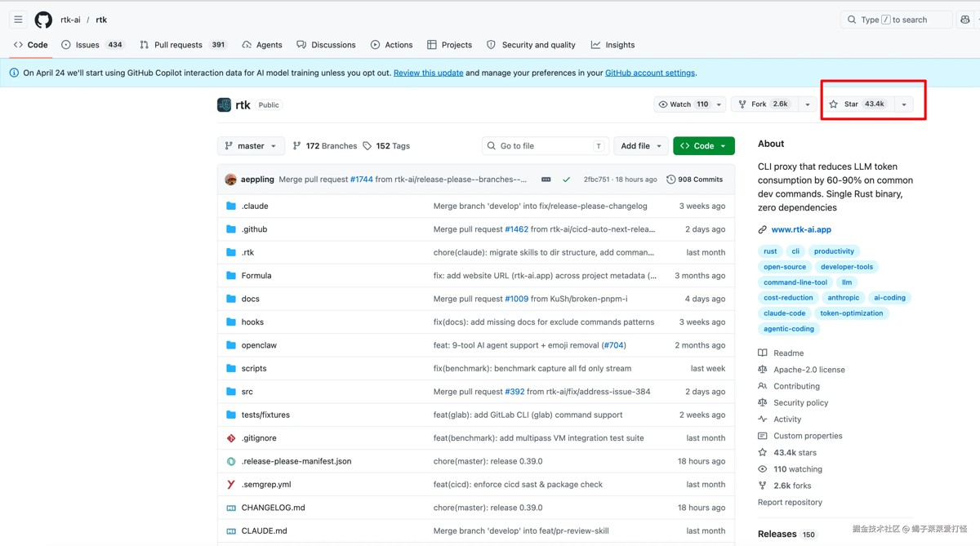Screen dimensions: 980x546
Task: Click the .claude folder icon
Action: (x=231, y=206)
